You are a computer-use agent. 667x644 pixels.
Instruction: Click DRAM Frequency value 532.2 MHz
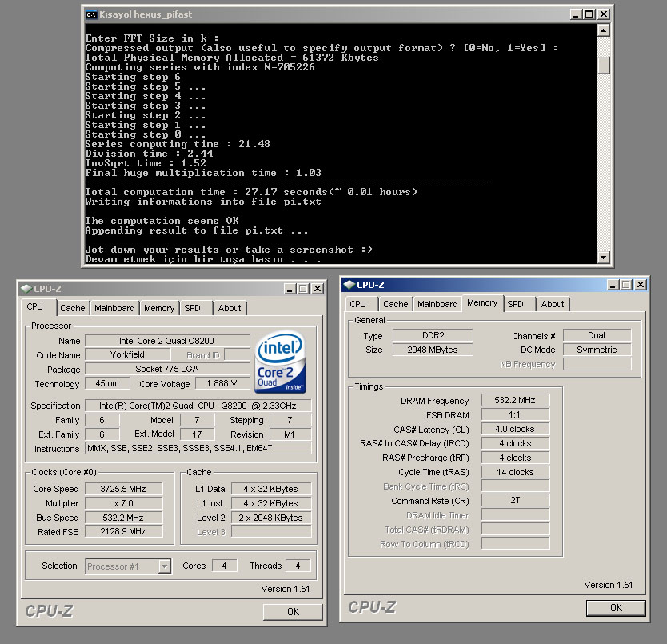[x=515, y=400]
